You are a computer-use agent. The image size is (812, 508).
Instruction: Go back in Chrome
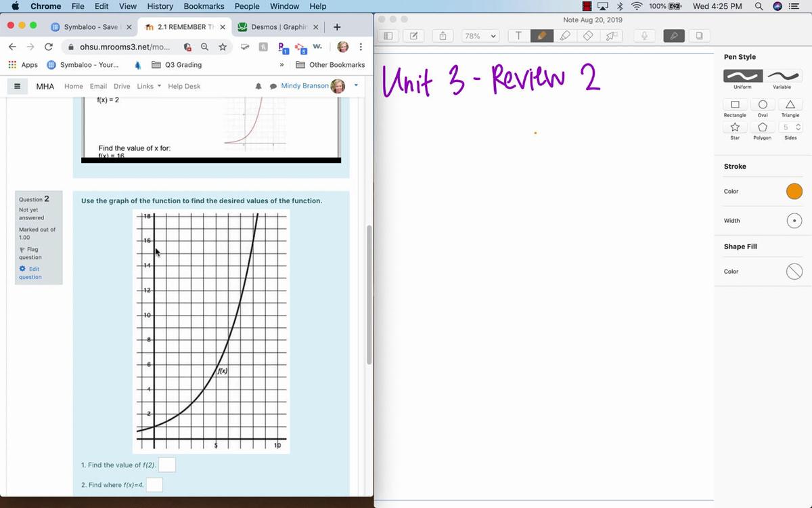click(x=12, y=47)
